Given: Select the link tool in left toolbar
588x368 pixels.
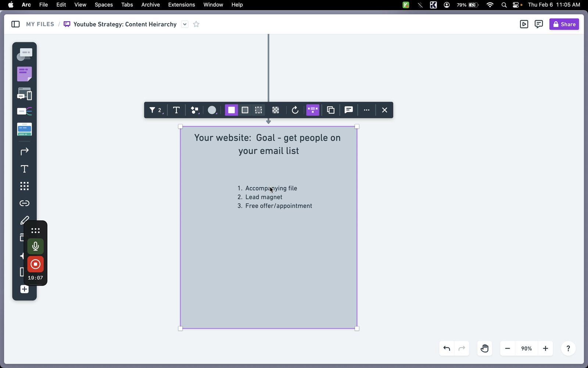Looking at the screenshot, I should (x=24, y=203).
